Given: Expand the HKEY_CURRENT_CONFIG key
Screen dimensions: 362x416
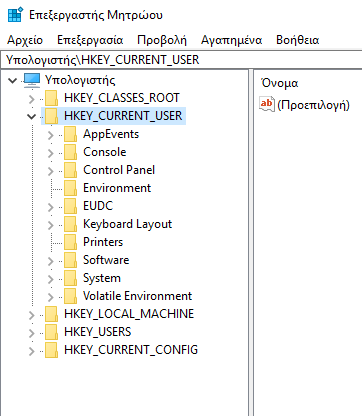Looking at the screenshot, I should (x=32, y=351).
